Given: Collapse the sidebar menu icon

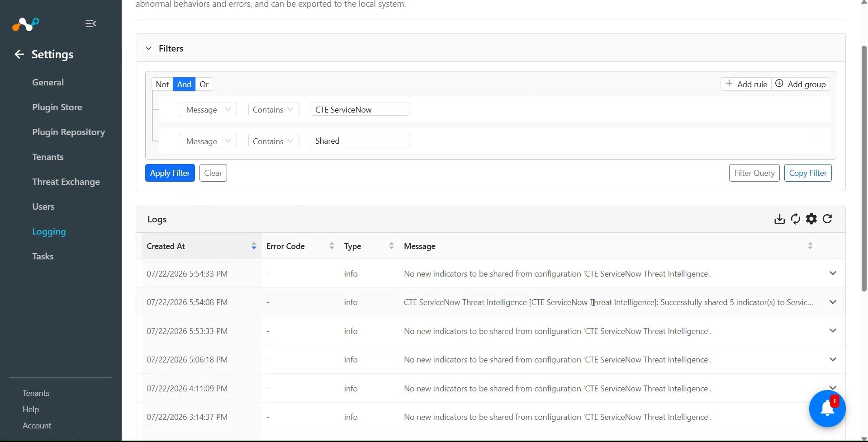Looking at the screenshot, I should [90, 24].
